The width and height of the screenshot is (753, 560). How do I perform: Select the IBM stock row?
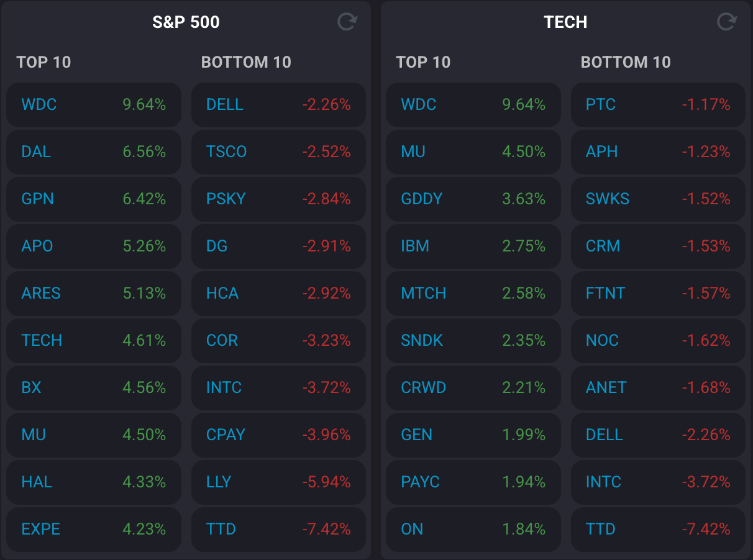473,246
